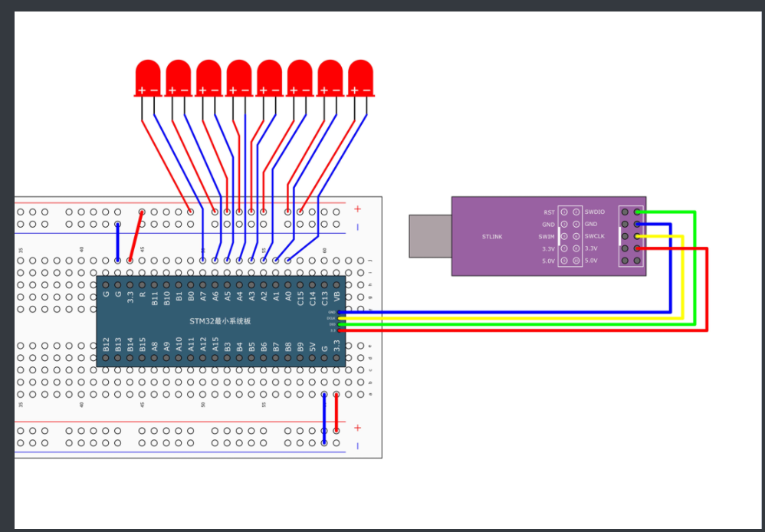Select the B6 pin label
The image size is (765, 532).
(264, 346)
